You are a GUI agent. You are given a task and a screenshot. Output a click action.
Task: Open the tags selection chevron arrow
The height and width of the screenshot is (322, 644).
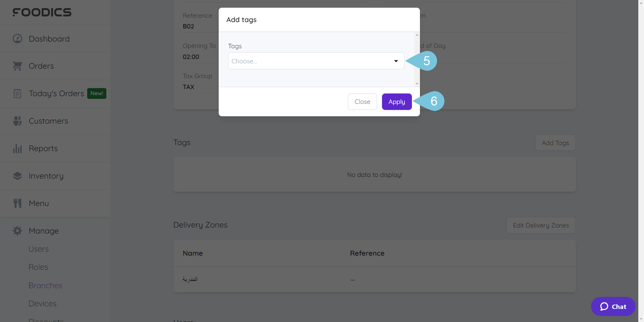(x=396, y=61)
